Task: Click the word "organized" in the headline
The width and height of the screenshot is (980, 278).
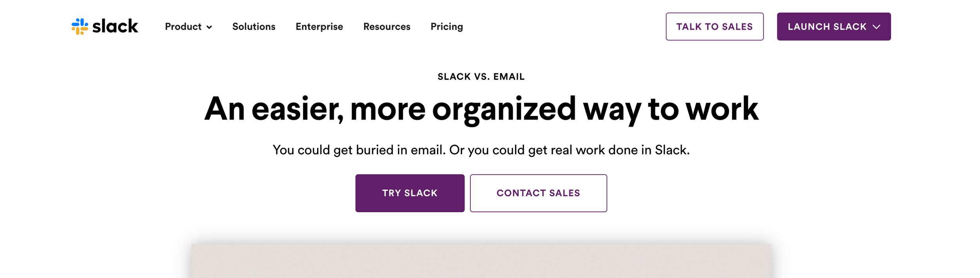Action: coord(504,110)
